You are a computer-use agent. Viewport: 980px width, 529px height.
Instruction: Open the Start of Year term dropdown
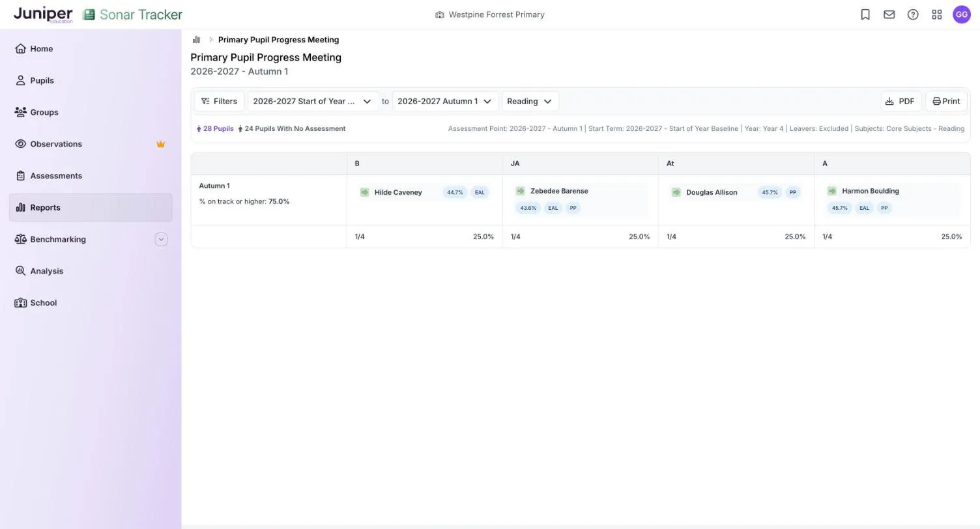coord(313,101)
